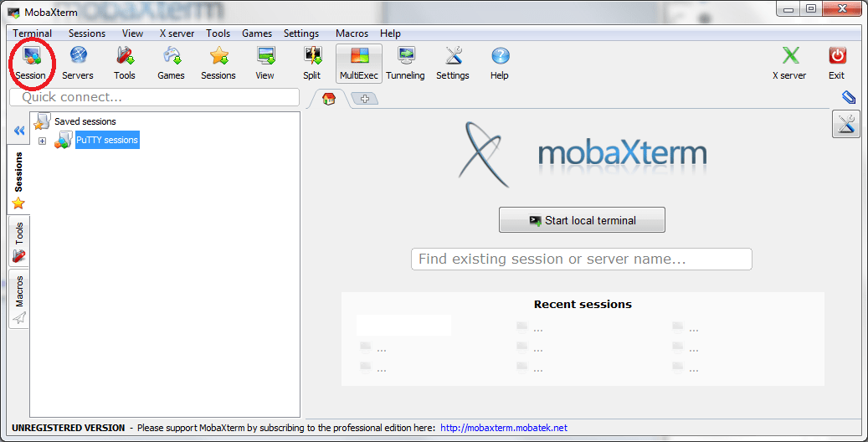Select the Saved sessions root folder
The width and height of the screenshot is (868, 442).
[85, 121]
